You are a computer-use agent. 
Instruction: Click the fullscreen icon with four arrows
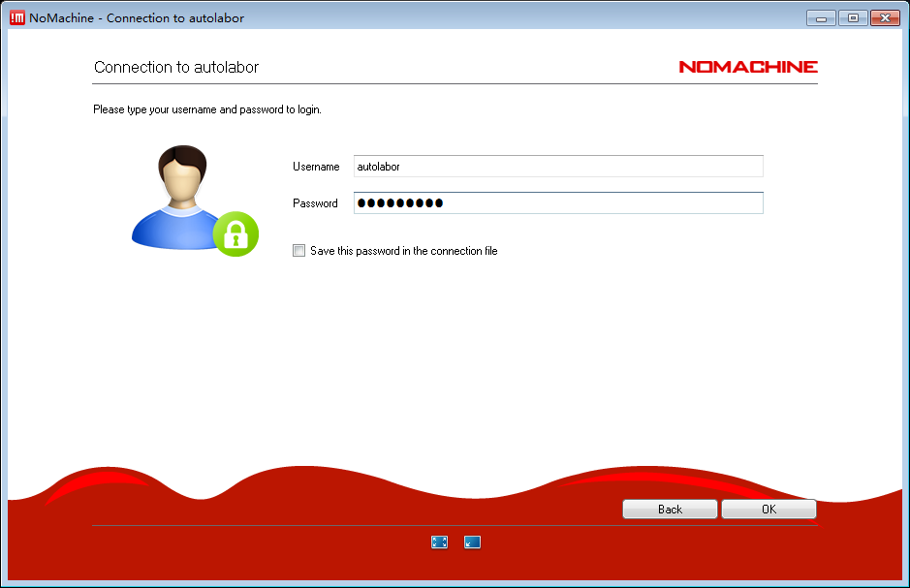click(x=439, y=542)
